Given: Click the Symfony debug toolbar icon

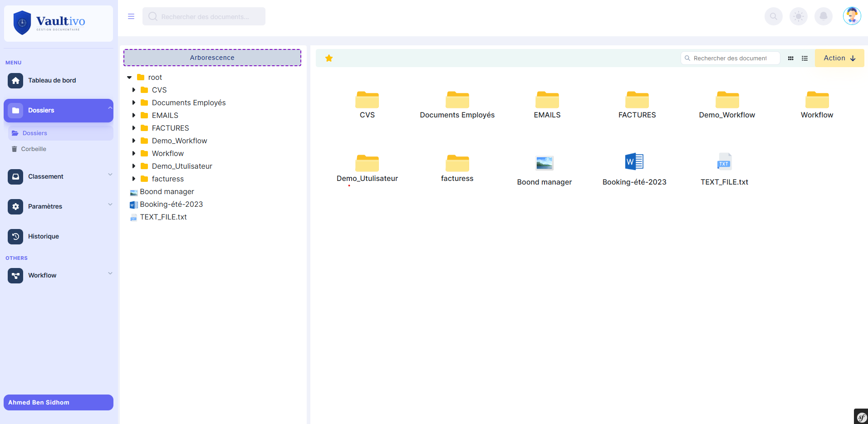Looking at the screenshot, I should [861, 417].
